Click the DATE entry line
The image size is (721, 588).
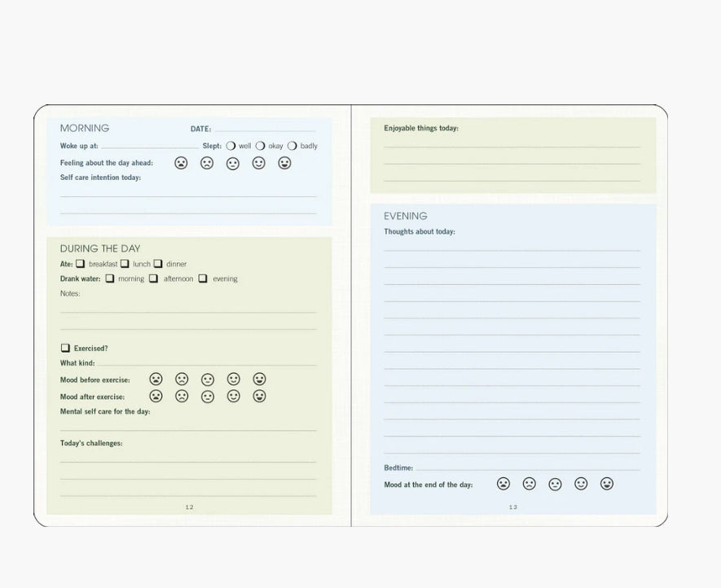point(265,129)
